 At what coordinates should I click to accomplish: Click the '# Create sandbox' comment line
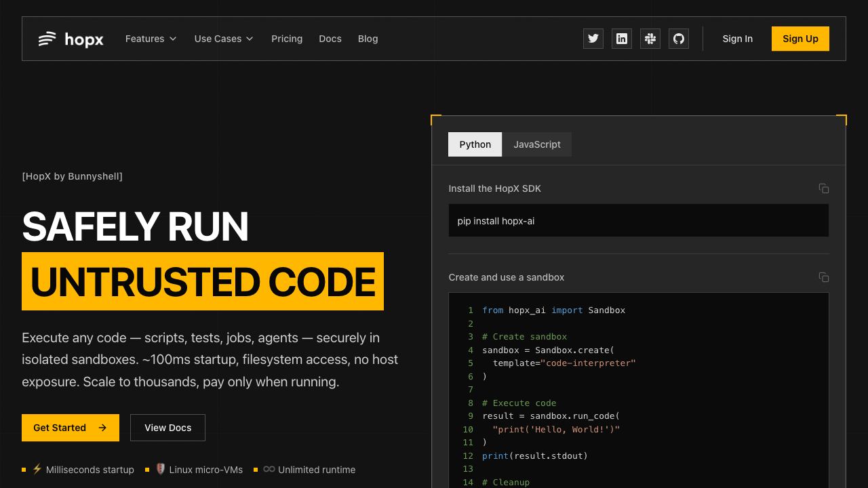(x=525, y=337)
